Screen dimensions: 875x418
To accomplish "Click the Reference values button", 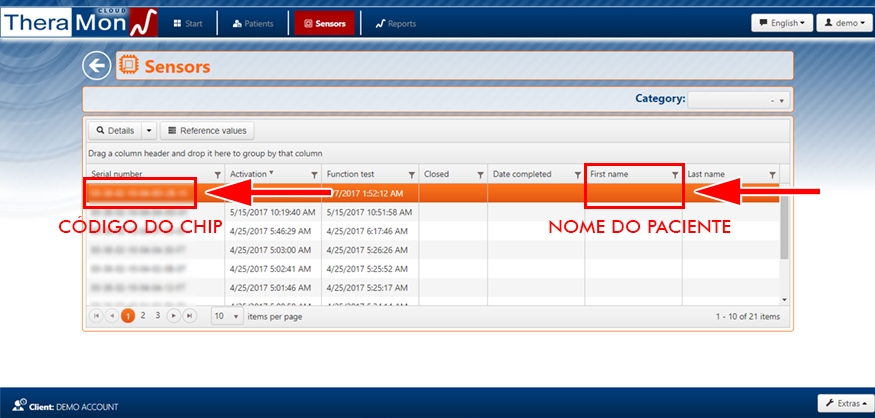I will tap(208, 130).
